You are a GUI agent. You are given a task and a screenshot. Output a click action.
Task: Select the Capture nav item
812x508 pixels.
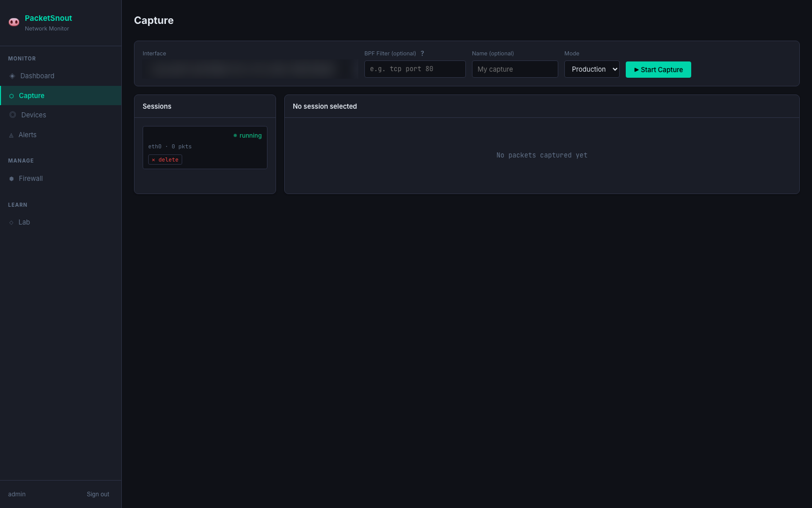point(60,96)
